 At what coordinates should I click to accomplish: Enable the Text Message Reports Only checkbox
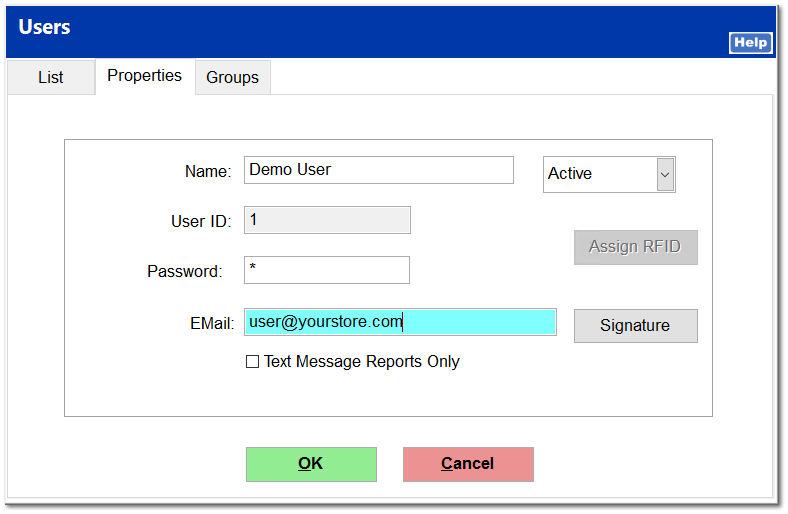[252, 362]
